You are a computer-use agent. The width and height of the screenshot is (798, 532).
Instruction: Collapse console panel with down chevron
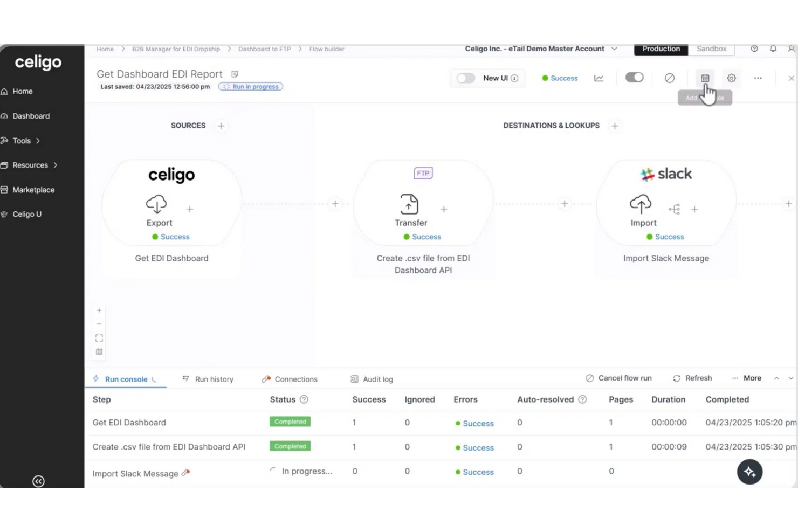point(791,378)
